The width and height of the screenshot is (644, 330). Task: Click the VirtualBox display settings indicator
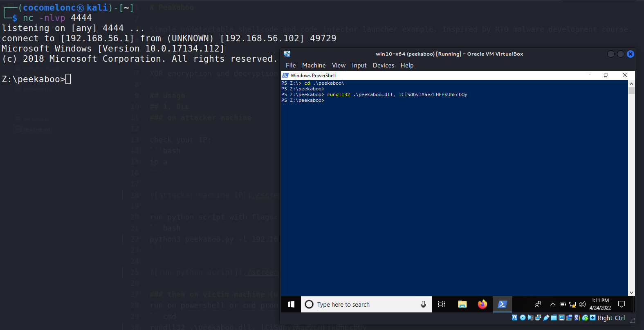pyautogui.click(x=561, y=318)
